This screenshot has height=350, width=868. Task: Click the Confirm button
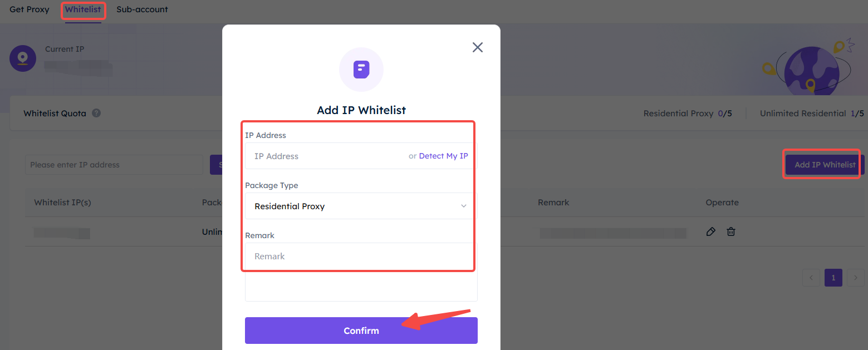point(361,331)
